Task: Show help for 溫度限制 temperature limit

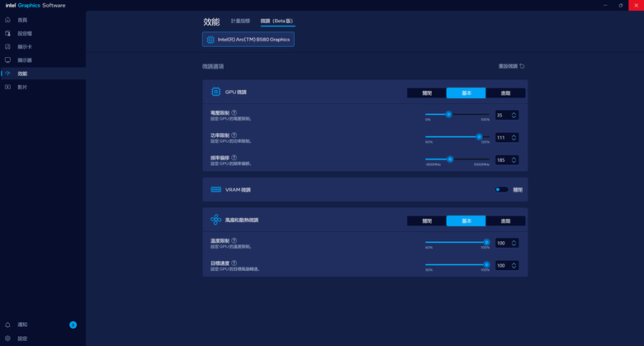Action: tap(234, 241)
